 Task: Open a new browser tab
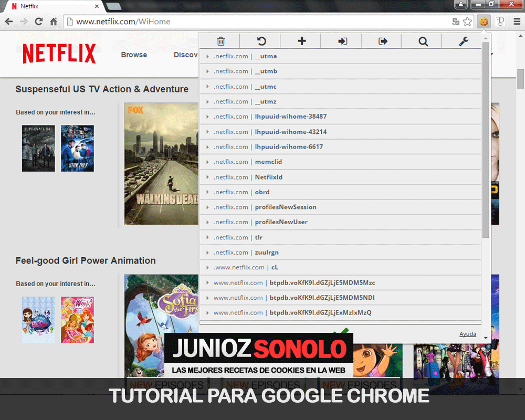pos(113,6)
